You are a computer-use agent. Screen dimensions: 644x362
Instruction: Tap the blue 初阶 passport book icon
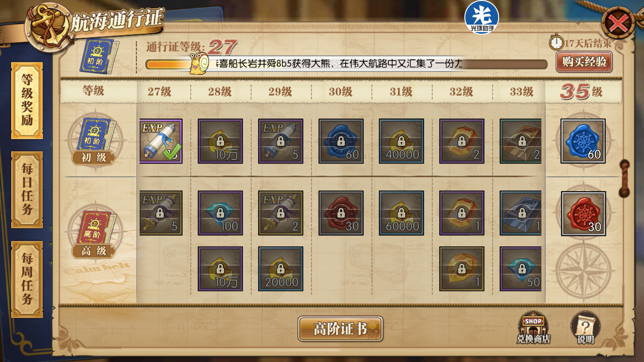pos(99,55)
